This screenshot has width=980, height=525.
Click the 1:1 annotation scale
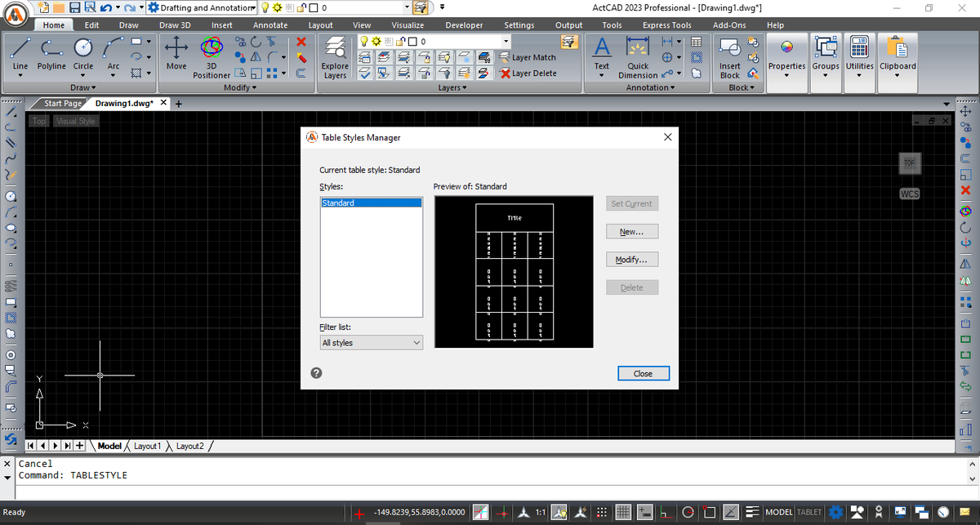tap(540, 513)
